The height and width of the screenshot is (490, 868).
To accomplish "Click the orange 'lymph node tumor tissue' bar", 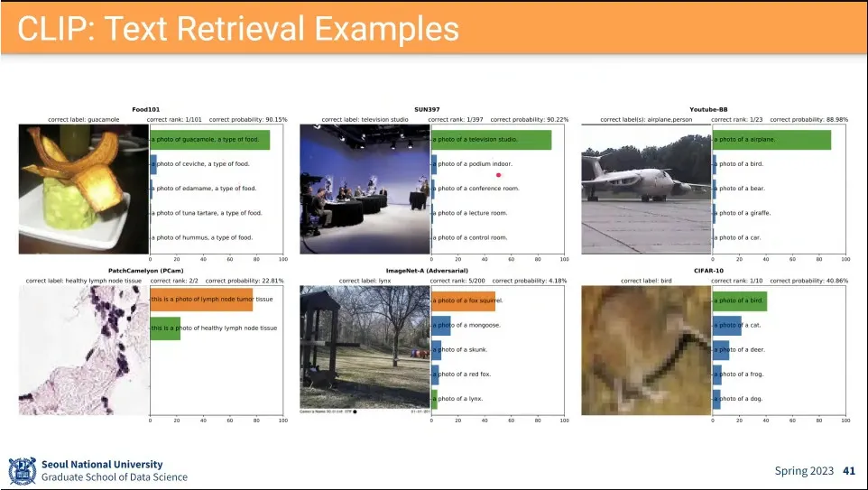I will click(201, 300).
